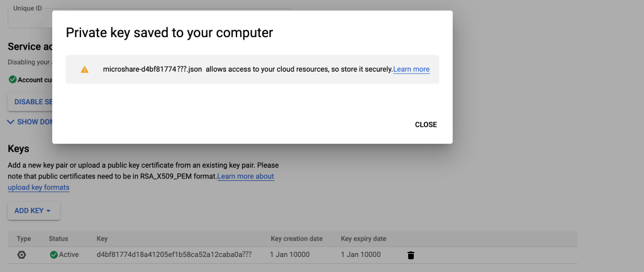The width and height of the screenshot is (644, 272).
Task: Follow the upload key formats link
Action: 38,187
